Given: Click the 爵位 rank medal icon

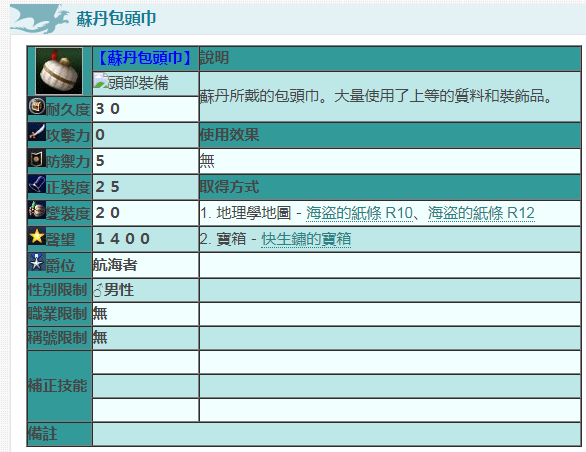Looking at the screenshot, I should [37, 262].
